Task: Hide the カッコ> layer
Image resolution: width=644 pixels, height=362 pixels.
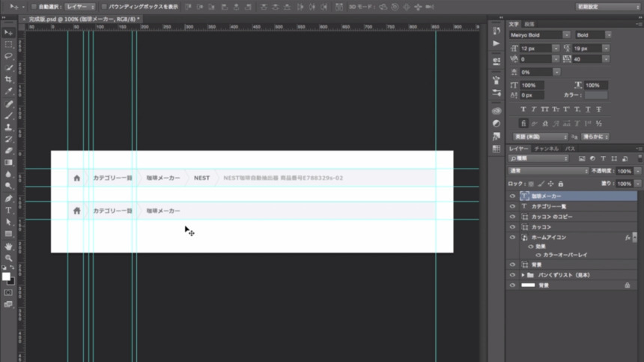Action: tap(512, 227)
